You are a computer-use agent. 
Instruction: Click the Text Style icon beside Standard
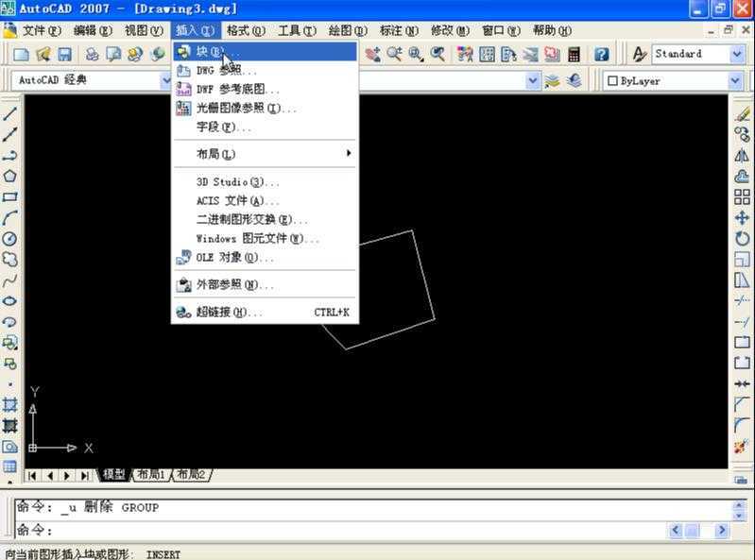coord(639,55)
